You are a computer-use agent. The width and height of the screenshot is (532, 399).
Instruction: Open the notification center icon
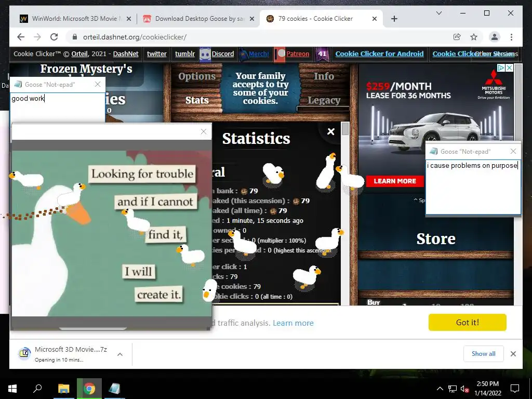[515, 389]
